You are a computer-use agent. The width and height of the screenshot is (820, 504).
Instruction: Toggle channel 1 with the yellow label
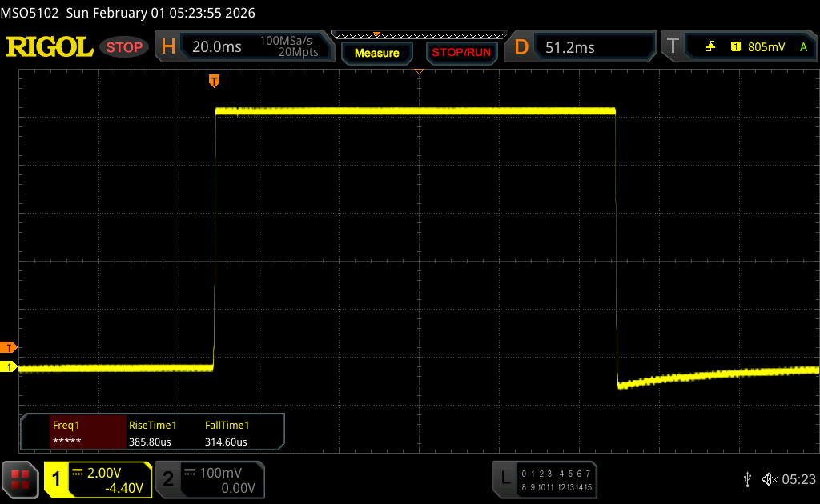pyautogui.click(x=57, y=479)
